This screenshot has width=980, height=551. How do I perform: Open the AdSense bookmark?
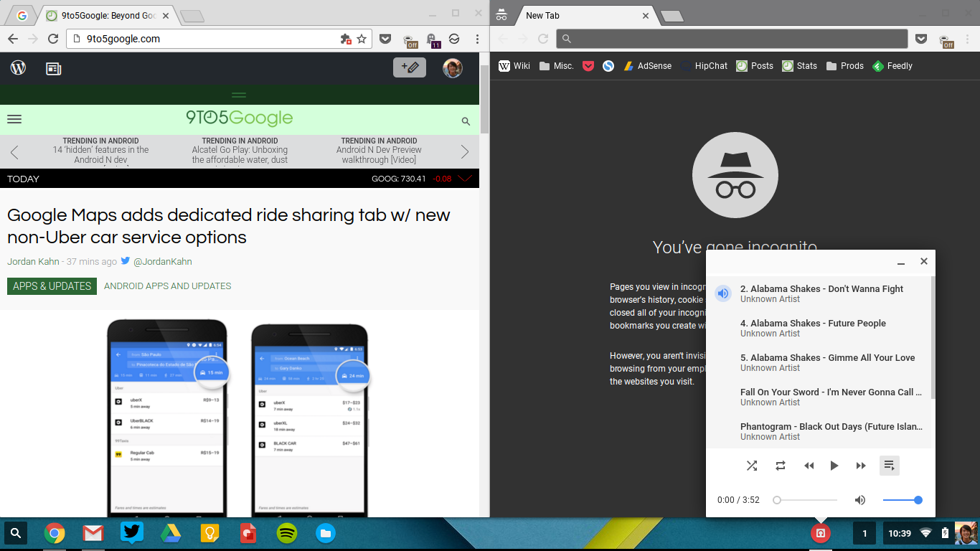pyautogui.click(x=647, y=66)
